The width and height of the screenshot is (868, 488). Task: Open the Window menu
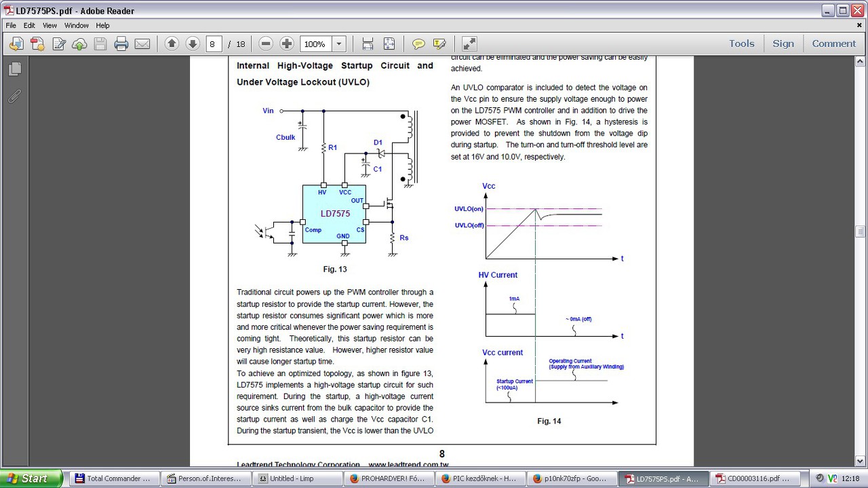point(77,25)
